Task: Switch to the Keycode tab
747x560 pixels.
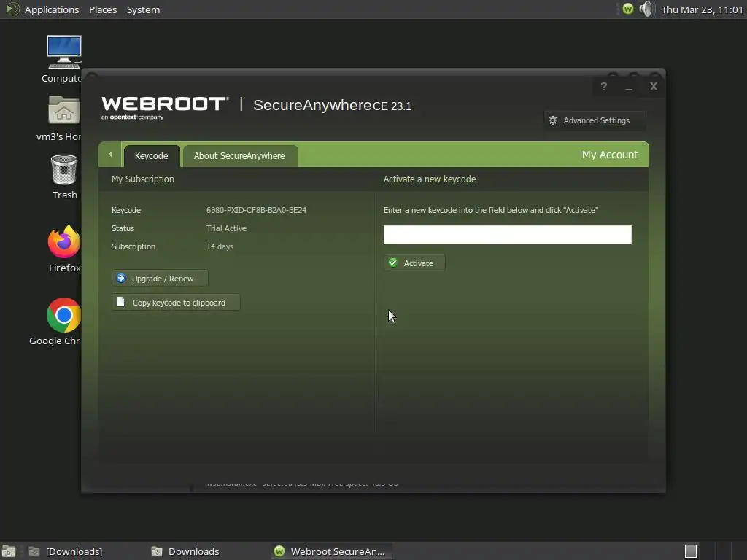Action: tap(152, 156)
